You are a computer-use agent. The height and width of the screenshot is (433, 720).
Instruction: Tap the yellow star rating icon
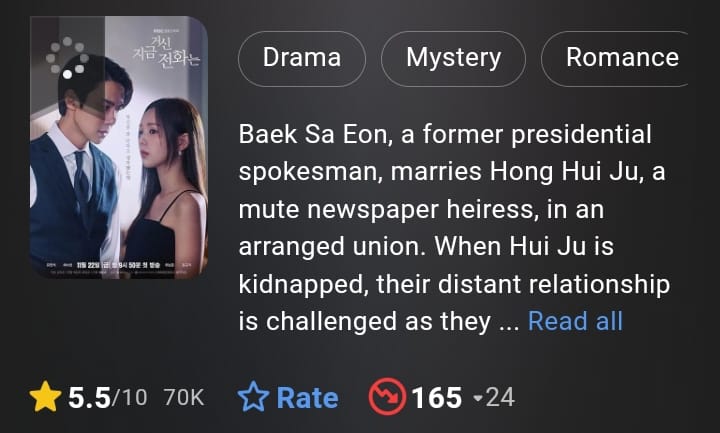[x=45, y=397]
